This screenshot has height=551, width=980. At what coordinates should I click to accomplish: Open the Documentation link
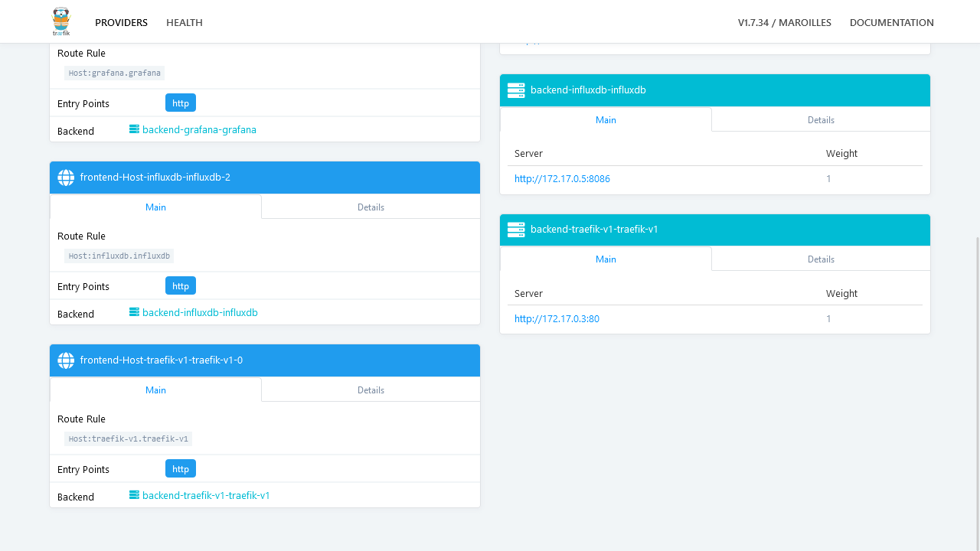coord(891,22)
